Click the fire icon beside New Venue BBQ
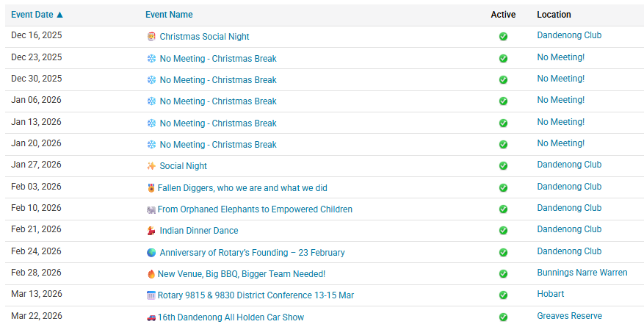 [x=151, y=274]
